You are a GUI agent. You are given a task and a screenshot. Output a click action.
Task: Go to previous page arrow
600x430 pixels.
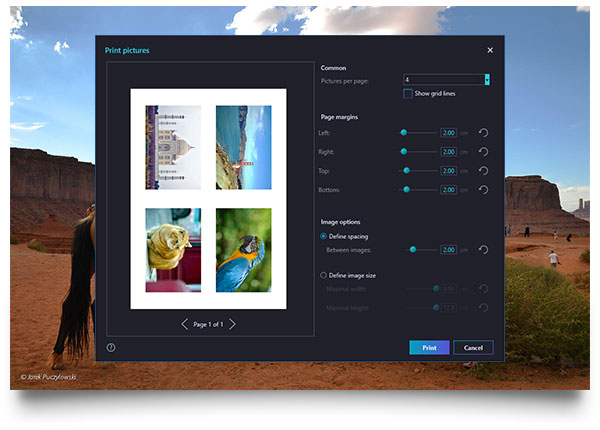pyautogui.click(x=185, y=324)
